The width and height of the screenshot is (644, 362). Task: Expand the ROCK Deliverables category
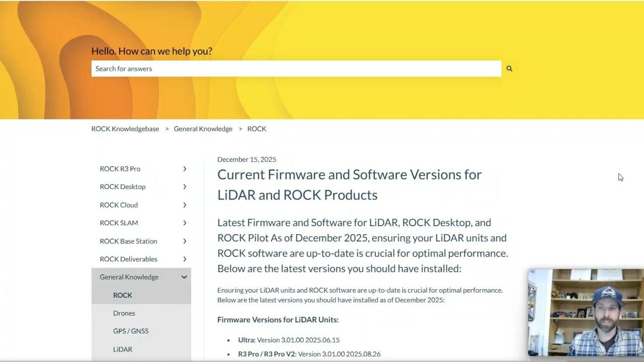pos(185,259)
